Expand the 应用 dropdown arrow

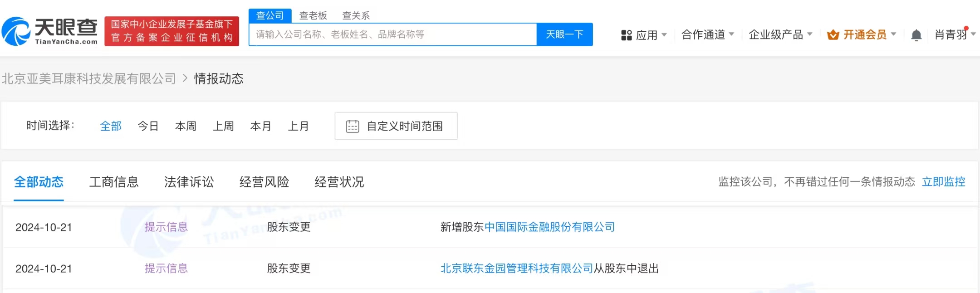click(x=664, y=34)
